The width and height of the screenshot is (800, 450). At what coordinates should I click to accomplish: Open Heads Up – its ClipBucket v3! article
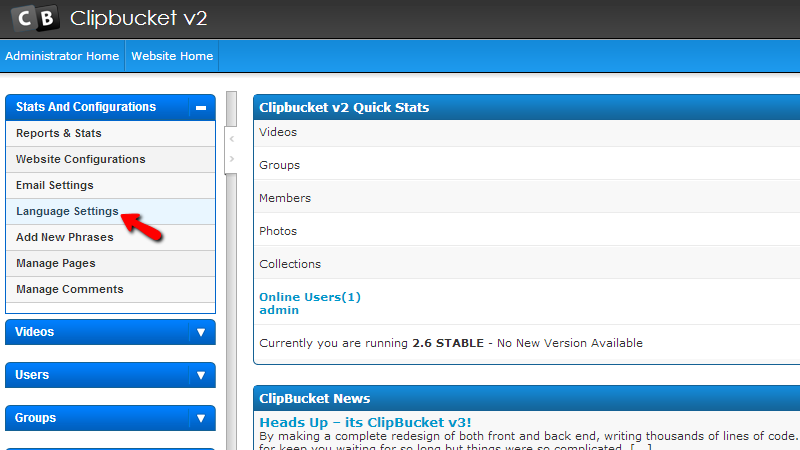coord(365,422)
